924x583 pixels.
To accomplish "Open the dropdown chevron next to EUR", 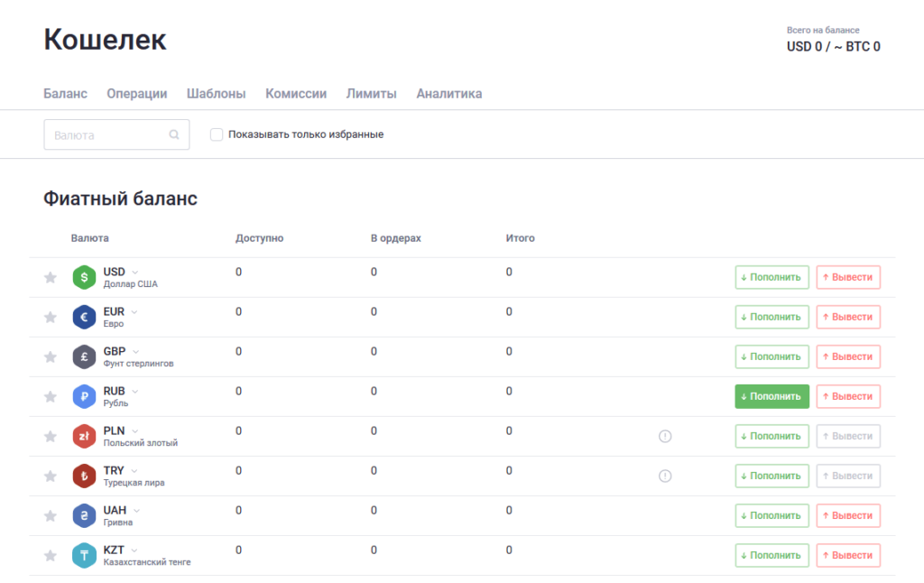I will tap(134, 312).
